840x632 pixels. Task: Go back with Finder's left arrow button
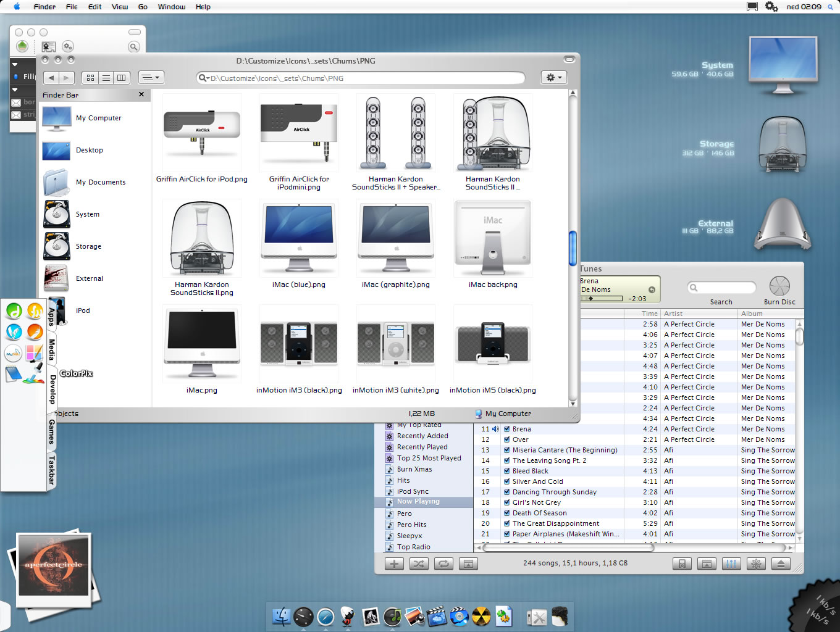pos(51,78)
